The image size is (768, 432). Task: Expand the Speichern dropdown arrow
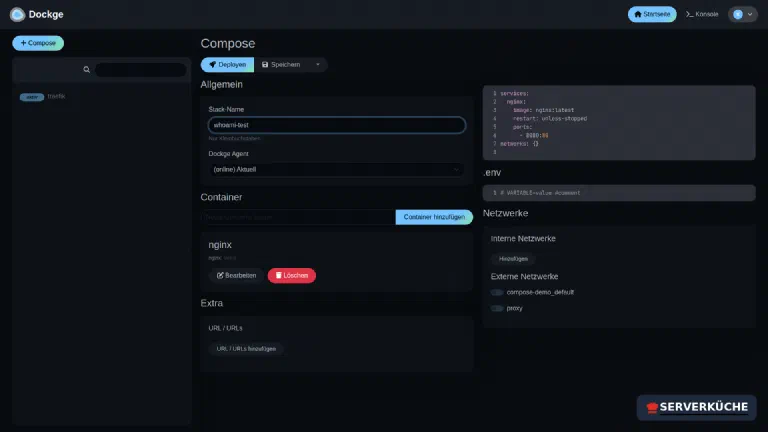coord(318,65)
